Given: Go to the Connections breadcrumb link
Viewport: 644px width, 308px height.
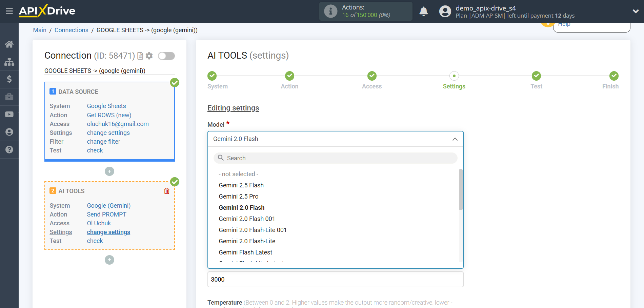Looking at the screenshot, I should [71, 30].
